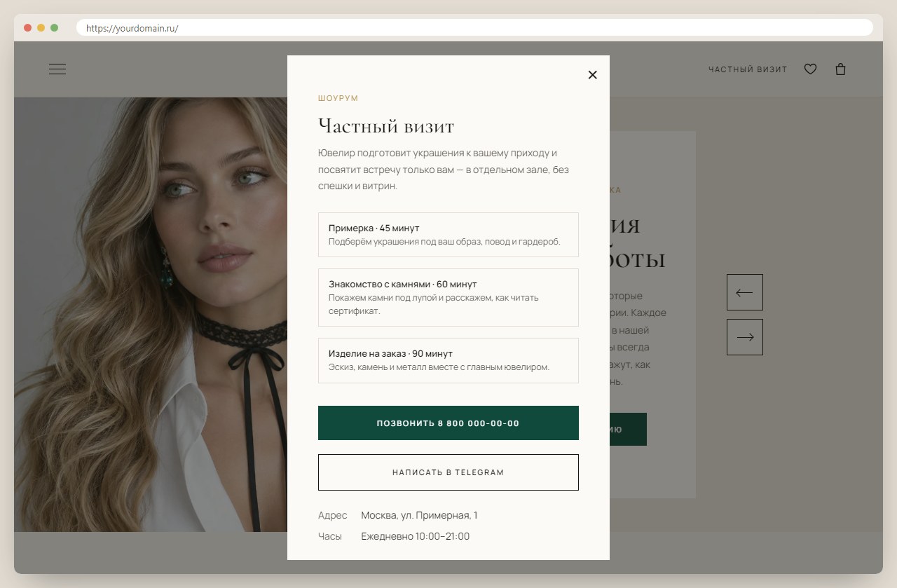Open the shopping bag cart
This screenshot has width=897, height=588.
pyautogui.click(x=841, y=69)
